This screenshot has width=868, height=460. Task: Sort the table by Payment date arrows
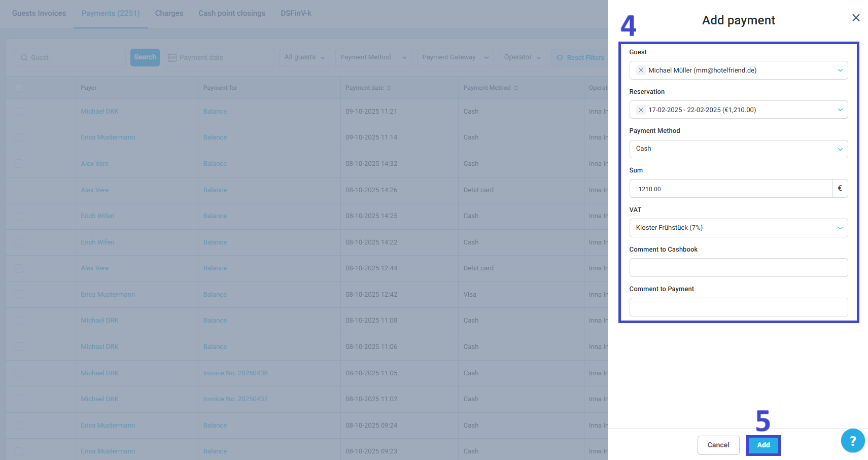tap(389, 87)
